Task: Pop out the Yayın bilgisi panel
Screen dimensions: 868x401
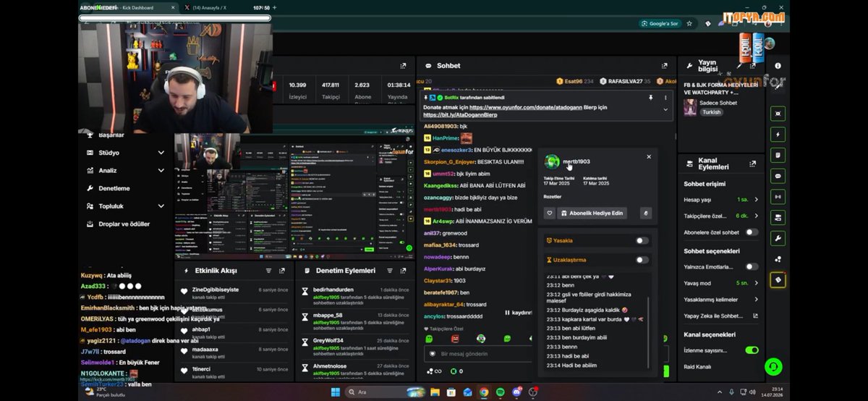Action: coord(752,66)
